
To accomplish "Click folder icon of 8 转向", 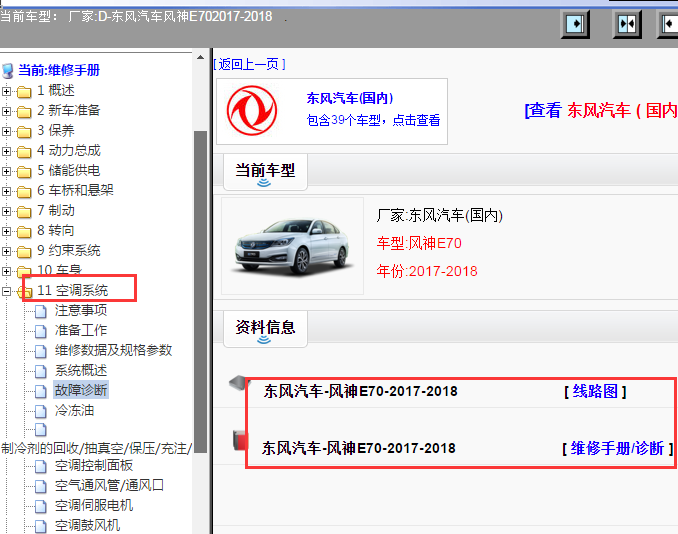I will coord(24,231).
